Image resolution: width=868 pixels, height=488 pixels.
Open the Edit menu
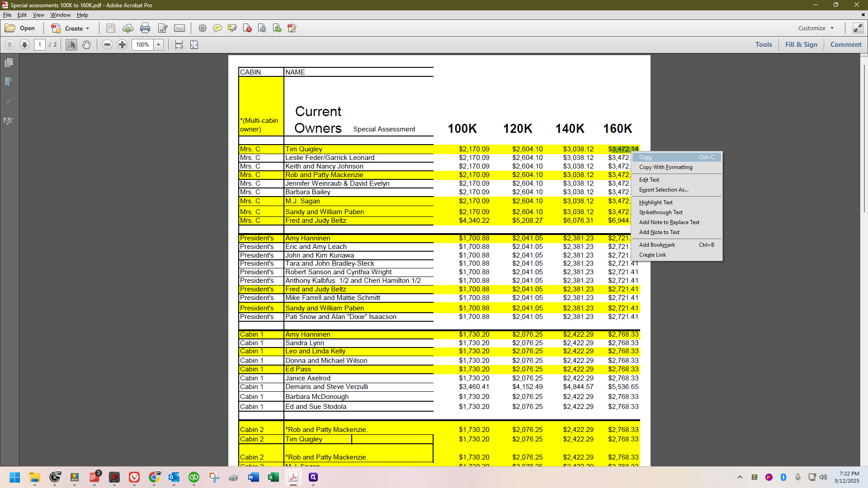point(22,15)
